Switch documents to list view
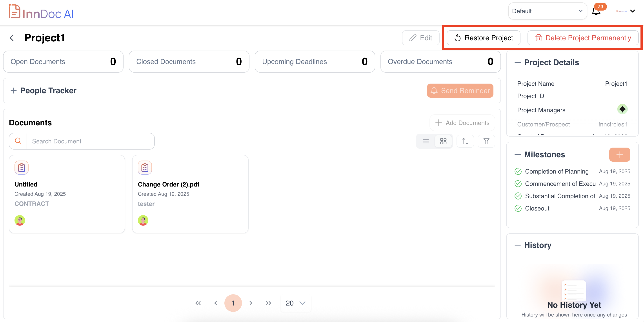Viewport: 644px width, 322px height. (426, 141)
